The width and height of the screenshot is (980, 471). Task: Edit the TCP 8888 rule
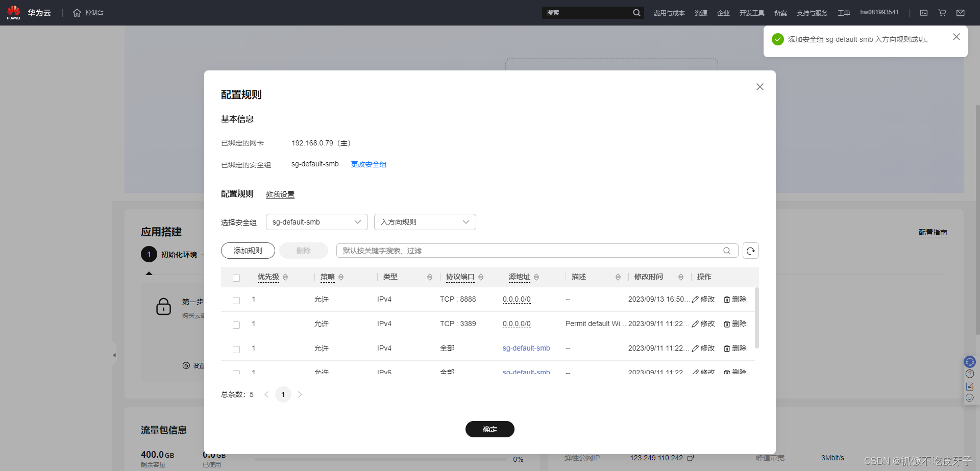pyautogui.click(x=703, y=300)
